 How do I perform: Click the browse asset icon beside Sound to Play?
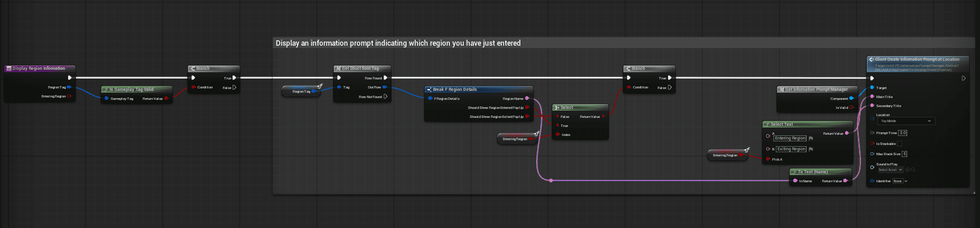pos(913,170)
